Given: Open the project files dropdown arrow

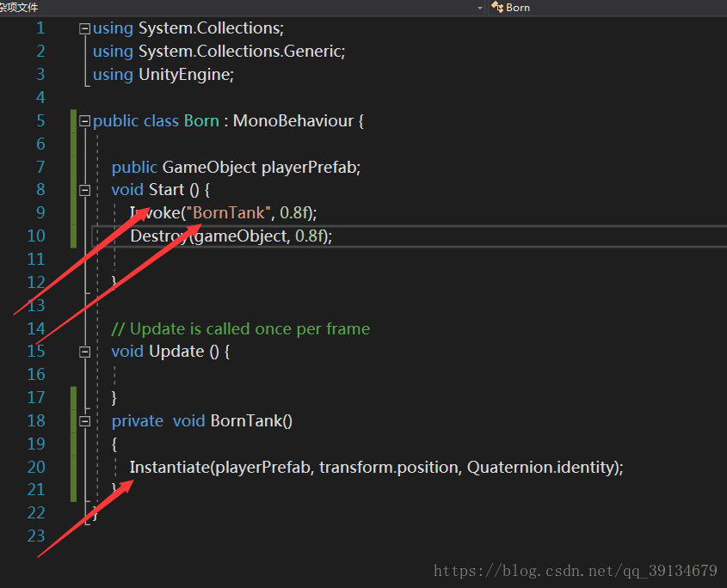Looking at the screenshot, I should [480, 8].
